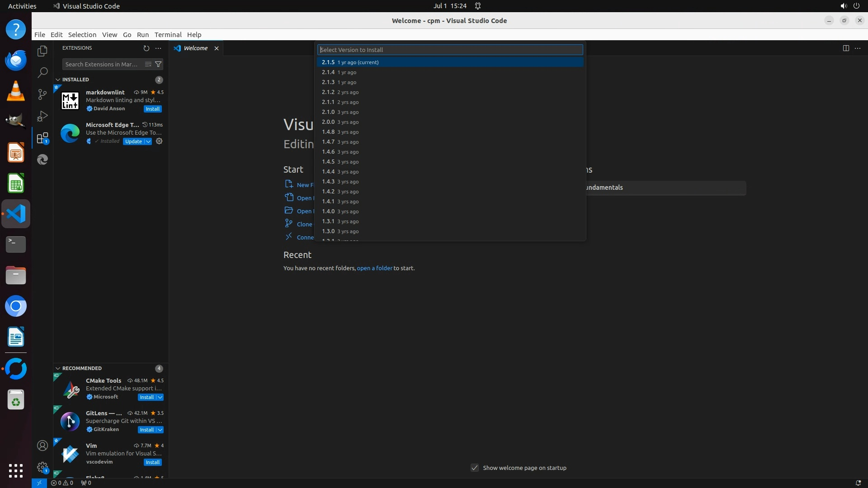Click the split editor right icon
This screenshot has width=868, height=488.
tap(845, 48)
